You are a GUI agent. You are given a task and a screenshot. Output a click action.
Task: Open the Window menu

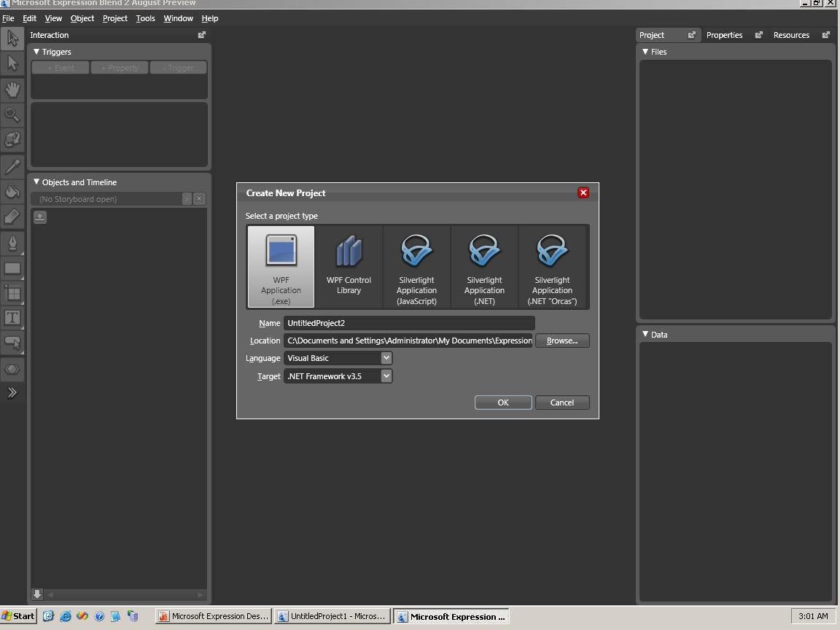coord(179,18)
